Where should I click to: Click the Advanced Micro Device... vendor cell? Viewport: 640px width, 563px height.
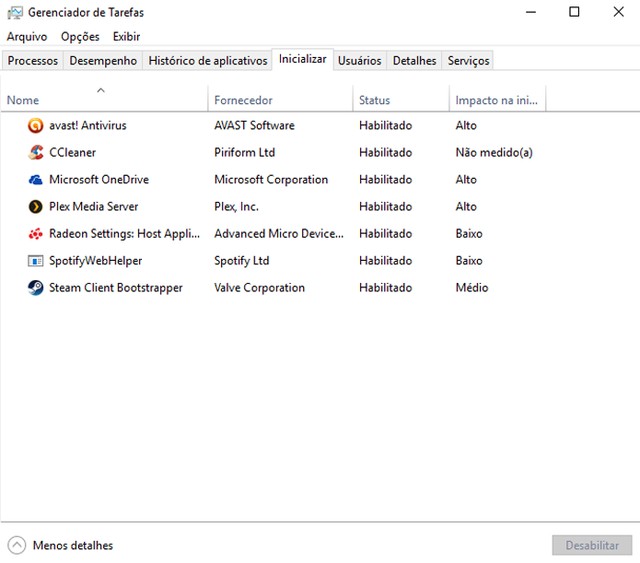(279, 234)
